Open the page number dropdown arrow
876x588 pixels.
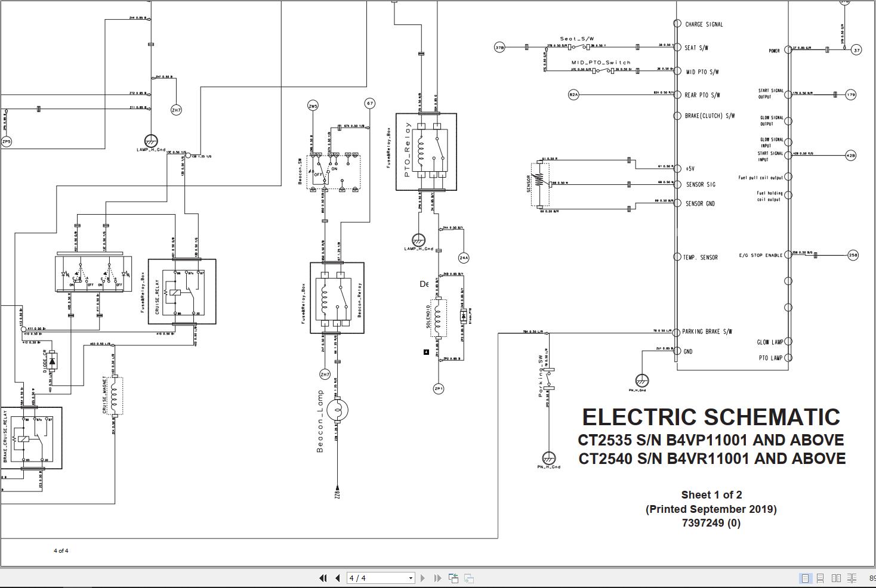[411, 578]
